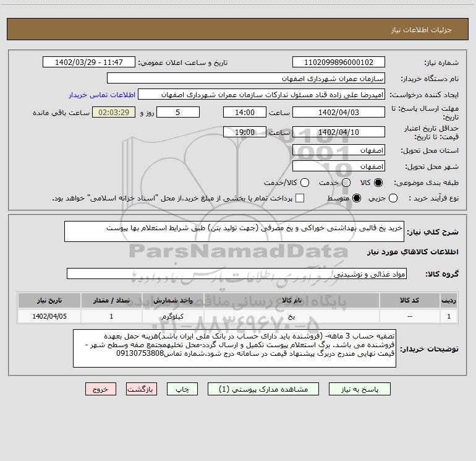Click the need date cell 1402/04/05
Viewport: 476px width, 461px height.
click(49, 316)
